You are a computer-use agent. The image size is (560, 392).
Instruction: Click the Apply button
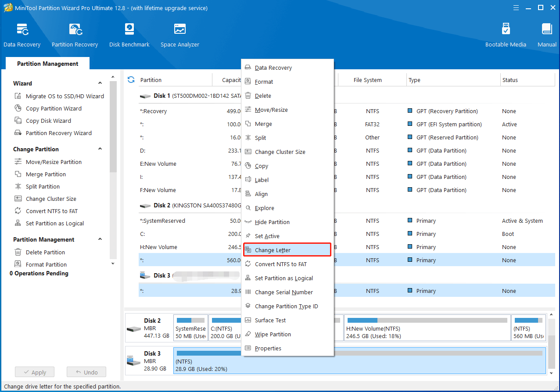[34, 372]
